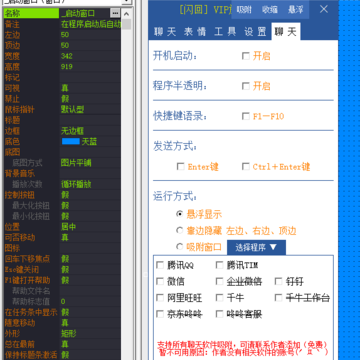This screenshot has height=360, width=360.
Task: Click the 播放次数 value 循环播放
Action: [76, 184]
